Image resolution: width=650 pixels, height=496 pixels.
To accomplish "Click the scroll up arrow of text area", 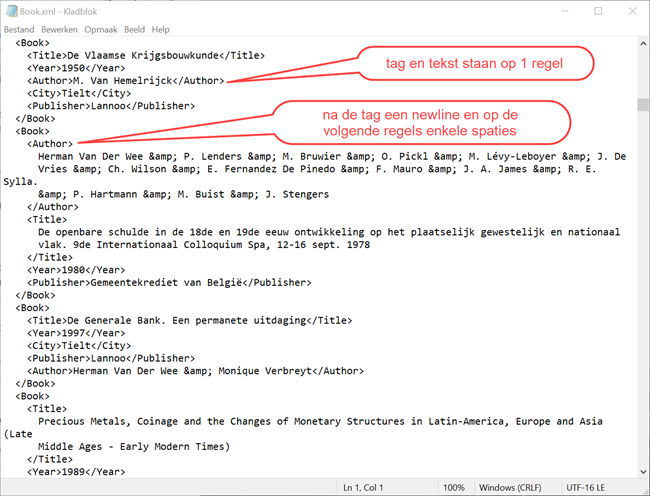I will [643, 43].
